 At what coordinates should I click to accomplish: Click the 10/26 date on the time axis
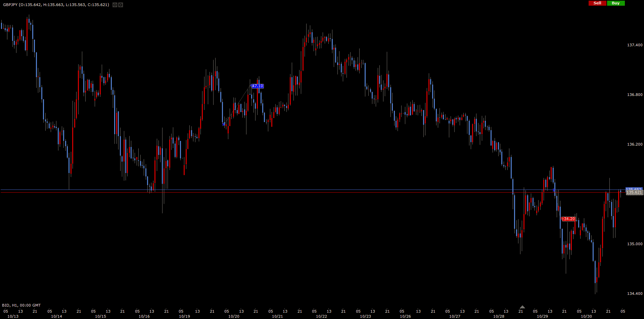[x=405, y=316]
